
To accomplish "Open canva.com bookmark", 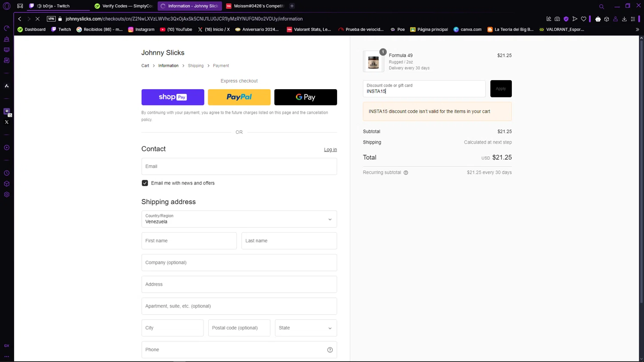I will point(468,30).
